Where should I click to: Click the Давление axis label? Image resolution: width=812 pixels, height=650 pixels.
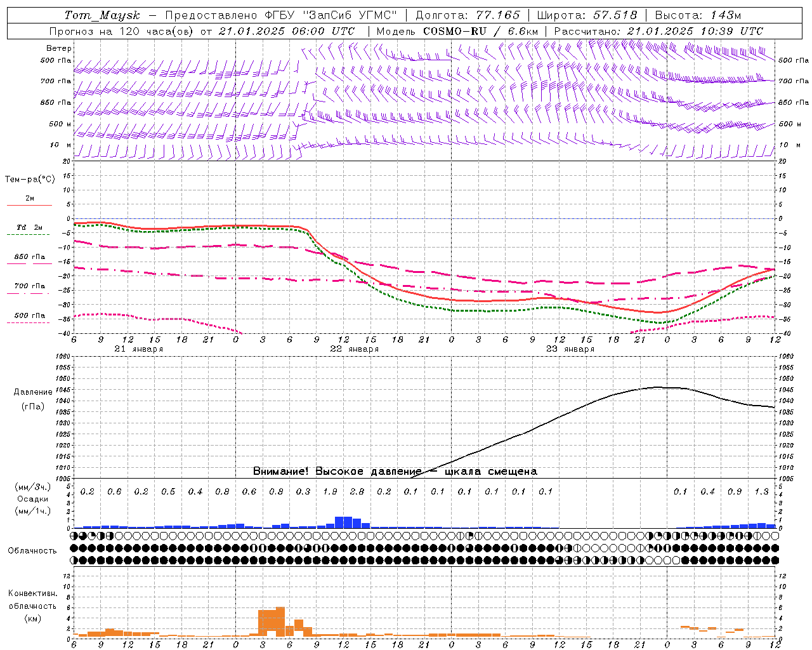(33, 392)
